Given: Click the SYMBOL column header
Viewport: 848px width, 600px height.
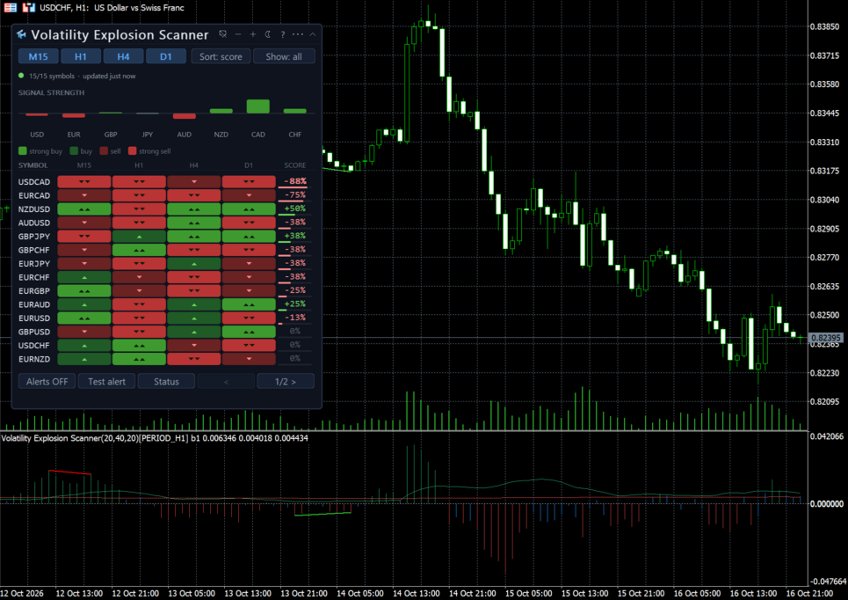Looking at the screenshot, I should point(33,165).
